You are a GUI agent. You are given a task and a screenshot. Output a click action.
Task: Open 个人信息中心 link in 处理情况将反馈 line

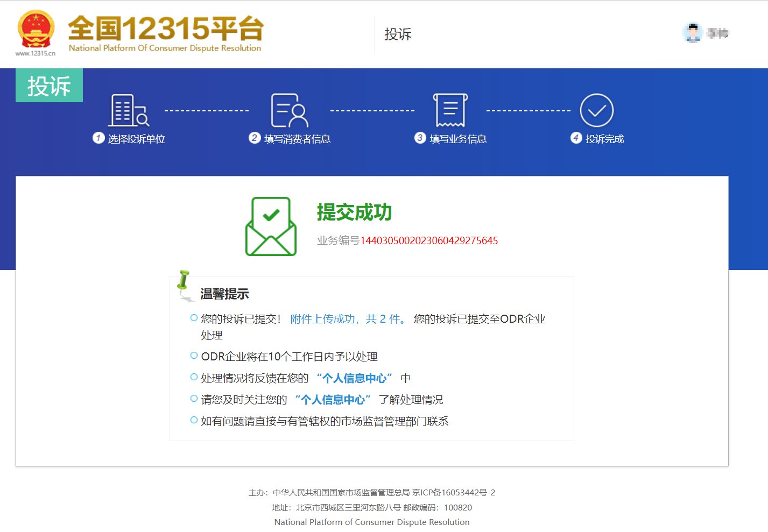pyautogui.click(x=354, y=378)
